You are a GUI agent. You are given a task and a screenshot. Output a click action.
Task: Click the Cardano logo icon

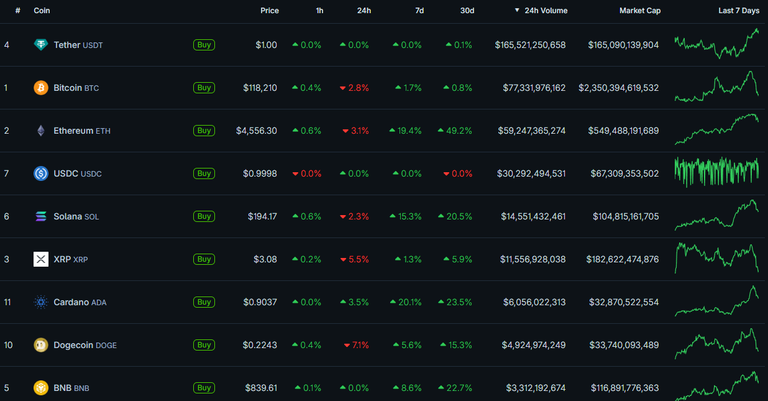click(41, 302)
